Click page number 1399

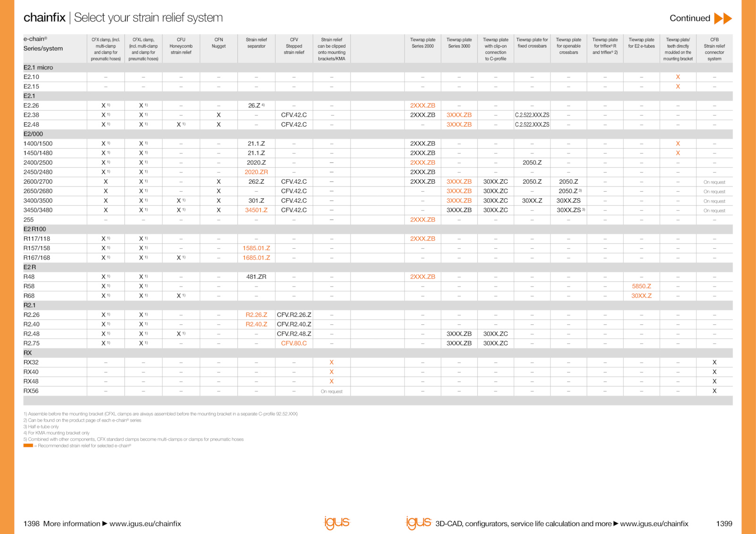(x=724, y=524)
